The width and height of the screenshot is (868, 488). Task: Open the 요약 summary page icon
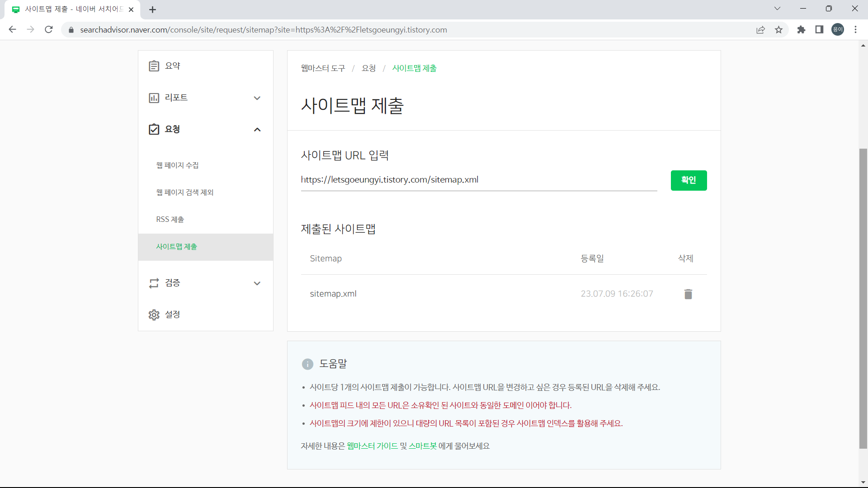click(x=154, y=65)
